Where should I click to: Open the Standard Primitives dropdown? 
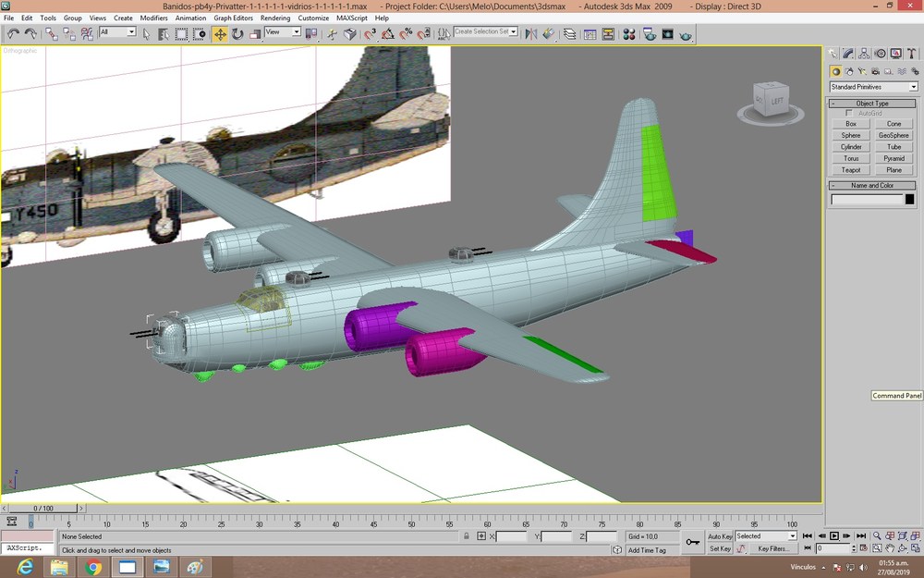[873, 87]
